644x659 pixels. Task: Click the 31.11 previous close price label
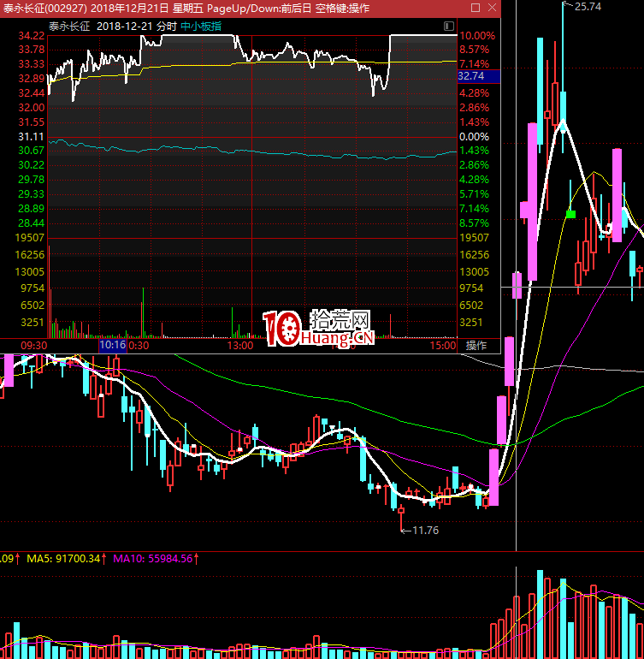32,137
